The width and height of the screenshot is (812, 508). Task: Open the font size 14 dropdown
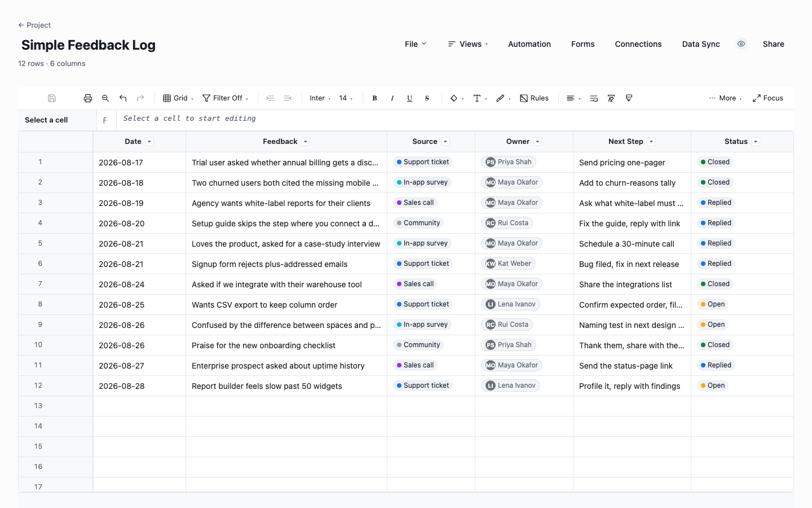[x=346, y=98]
